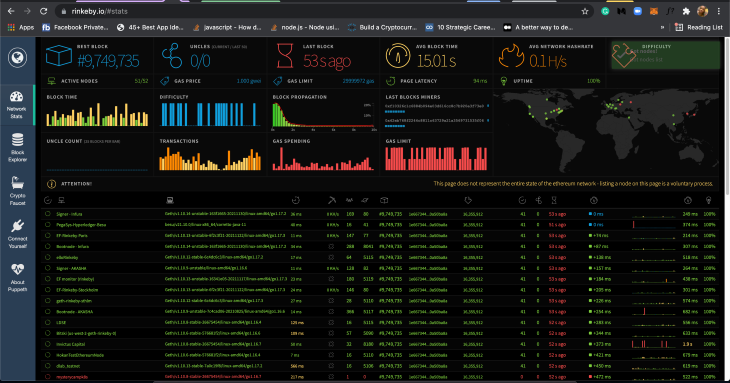Click the red Gas Limit bar chart

coord(436,159)
